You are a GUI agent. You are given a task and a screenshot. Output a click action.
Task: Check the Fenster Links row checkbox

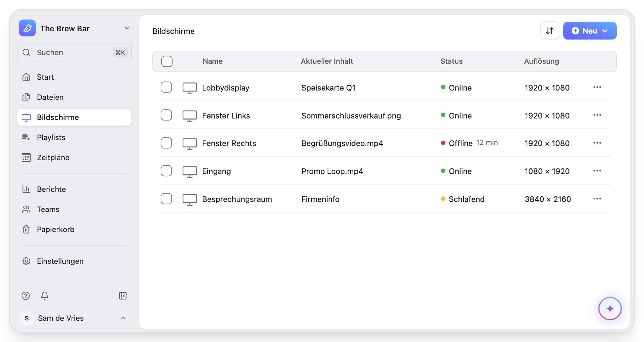coord(166,115)
